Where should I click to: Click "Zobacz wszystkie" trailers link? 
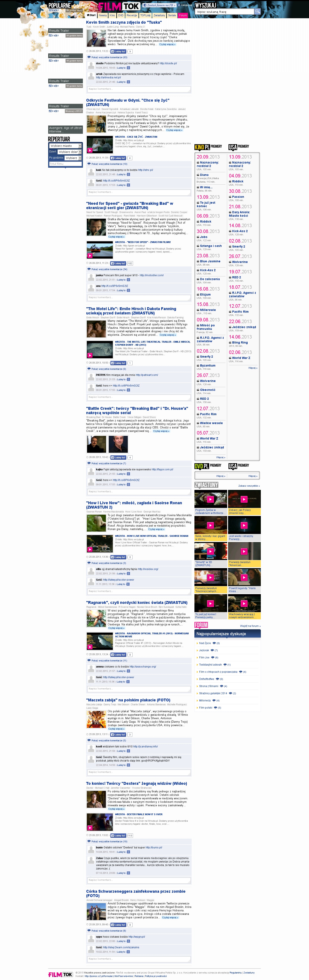pyautogui.click(x=249, y=486)
